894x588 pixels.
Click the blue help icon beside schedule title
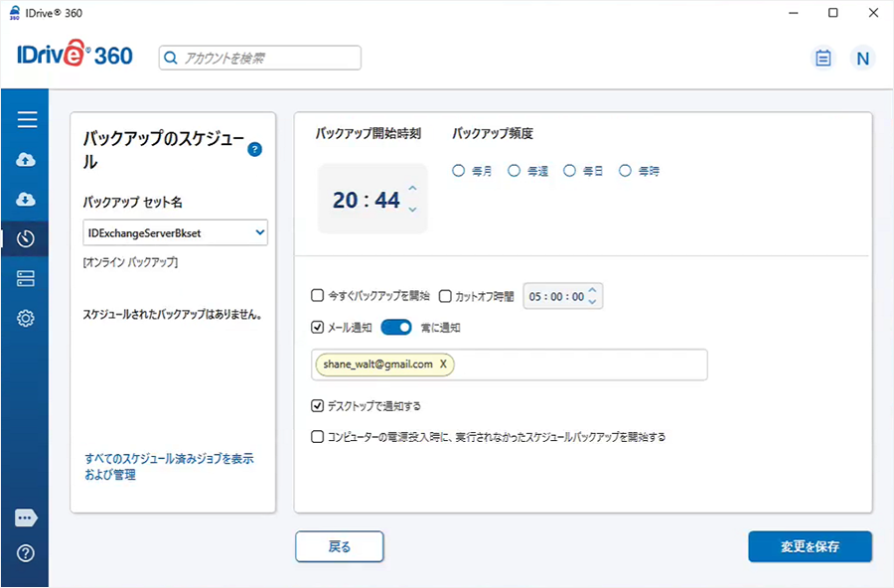pyautogui.click(x=254, y=149)
